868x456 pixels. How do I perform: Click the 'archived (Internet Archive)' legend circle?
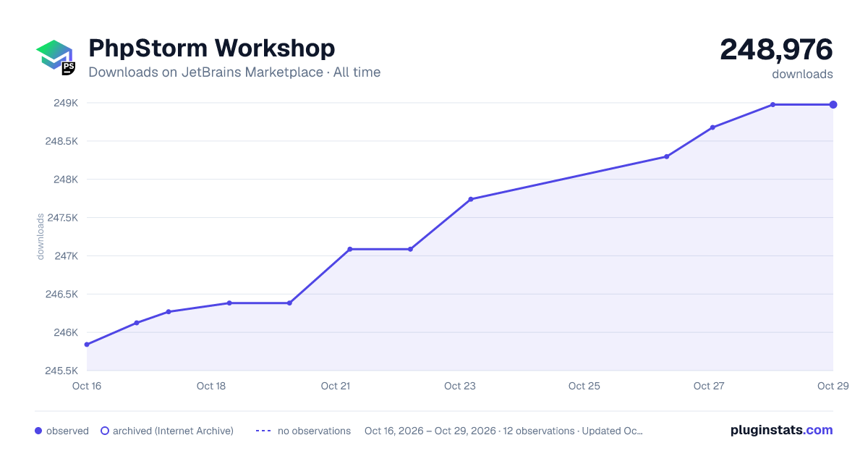click(105, 431)
